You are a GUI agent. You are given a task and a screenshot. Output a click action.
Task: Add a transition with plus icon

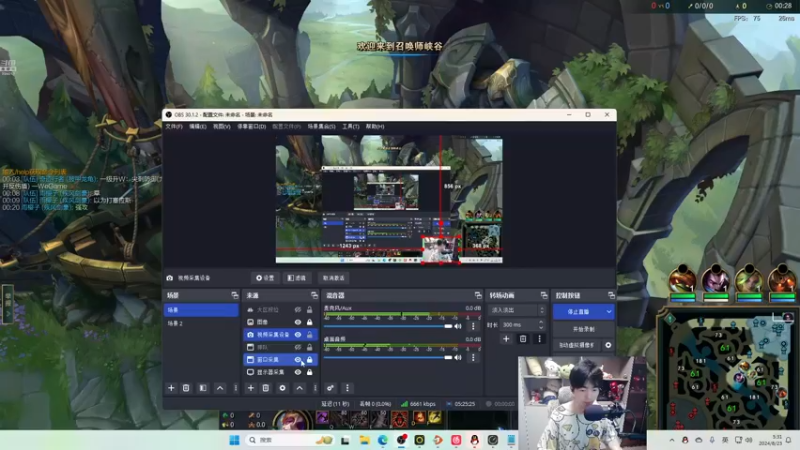pyautogui.click(x=506, y=339)
